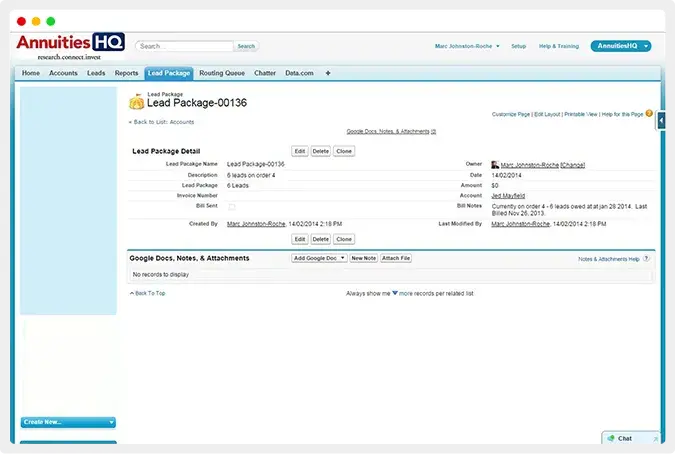675x454 pixels.
Task: Click the Notes & Attachments help question icon
Action: (x=646, y=258)
